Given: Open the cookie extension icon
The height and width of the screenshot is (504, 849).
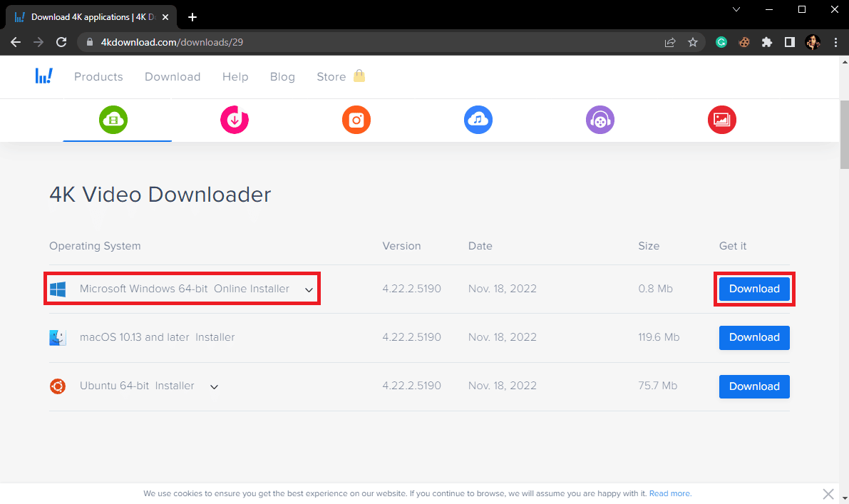Looking at the screenshot, I should [744, 42].
